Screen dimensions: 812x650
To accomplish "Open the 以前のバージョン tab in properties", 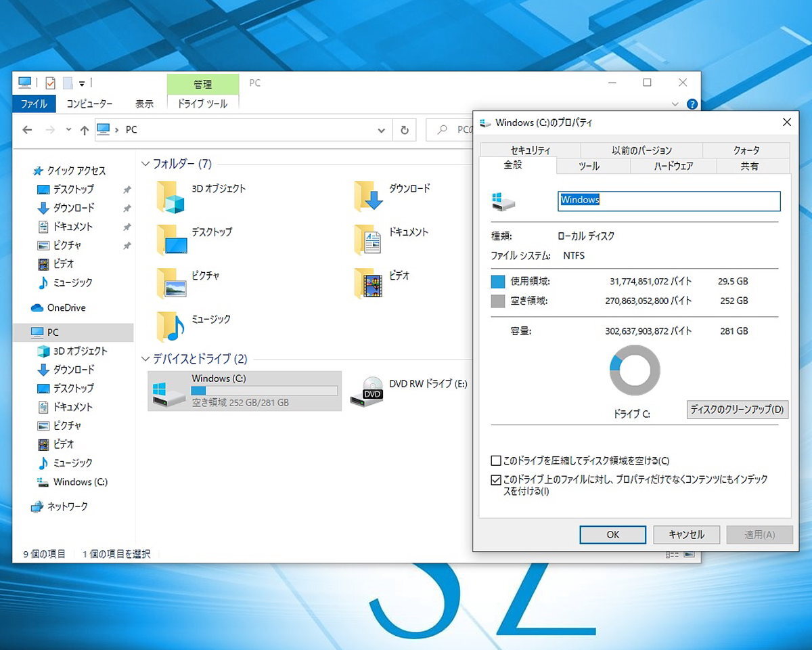I will point(641,150).
